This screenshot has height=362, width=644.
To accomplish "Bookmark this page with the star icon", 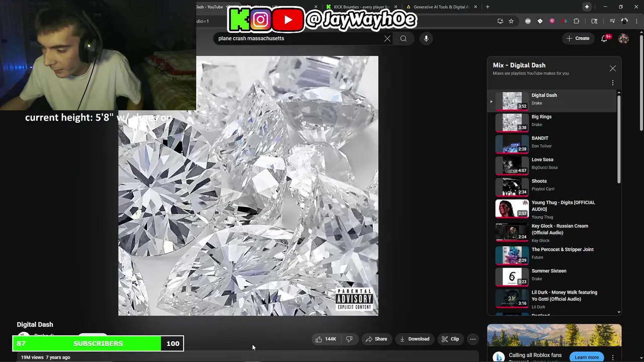I will coord(511,21).
